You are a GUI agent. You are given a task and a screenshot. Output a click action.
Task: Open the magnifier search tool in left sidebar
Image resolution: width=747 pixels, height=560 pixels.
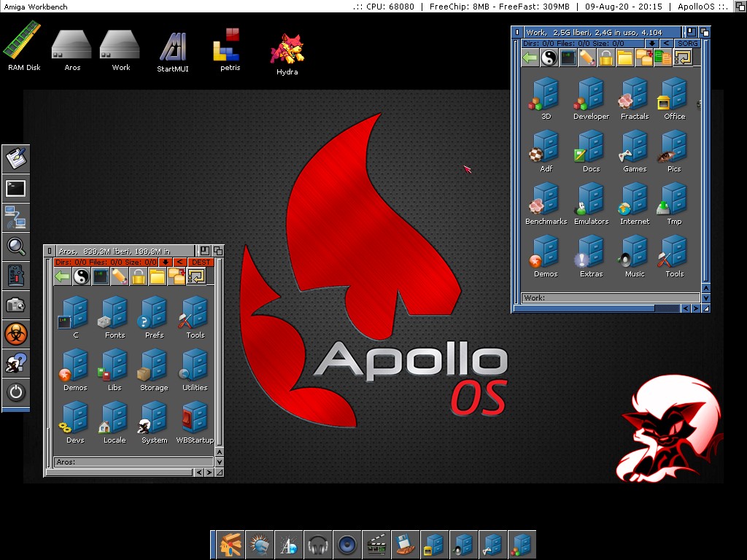[15, 246]
